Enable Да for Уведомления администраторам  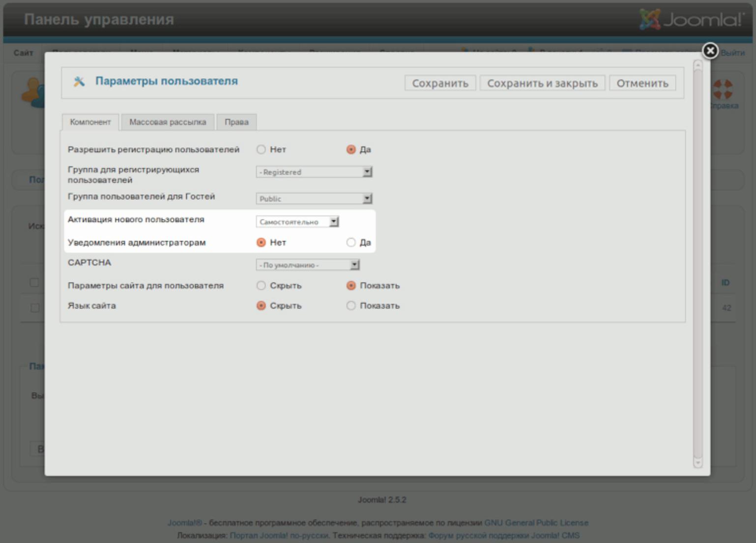[351, 242]
